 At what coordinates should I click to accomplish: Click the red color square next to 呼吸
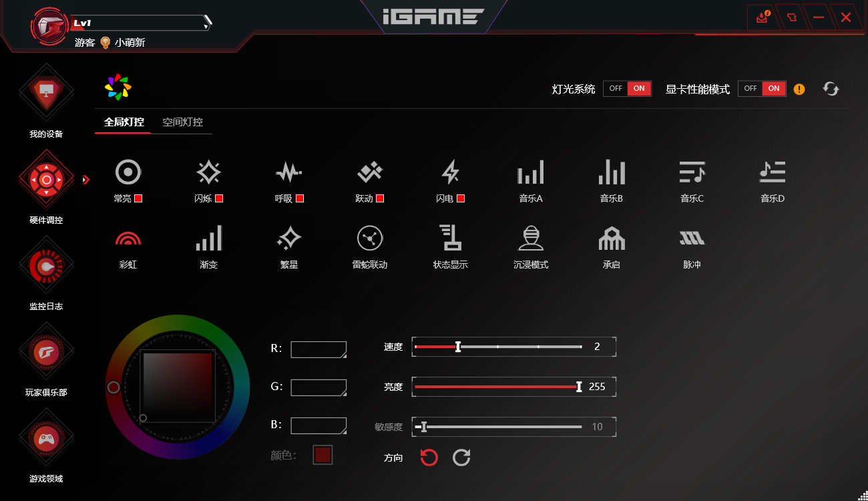(300, 198)
